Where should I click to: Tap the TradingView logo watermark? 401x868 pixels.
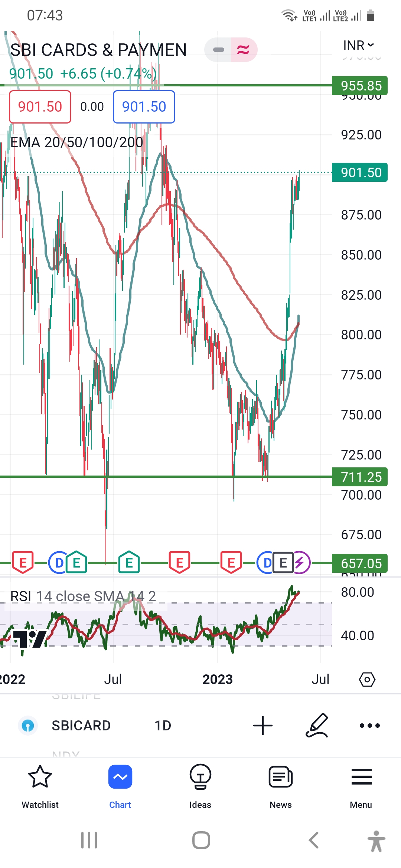(x=30, y=639)
